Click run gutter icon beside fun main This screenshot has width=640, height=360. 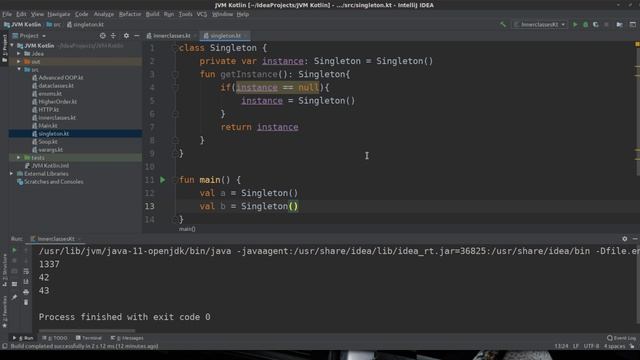click(162, 180)
